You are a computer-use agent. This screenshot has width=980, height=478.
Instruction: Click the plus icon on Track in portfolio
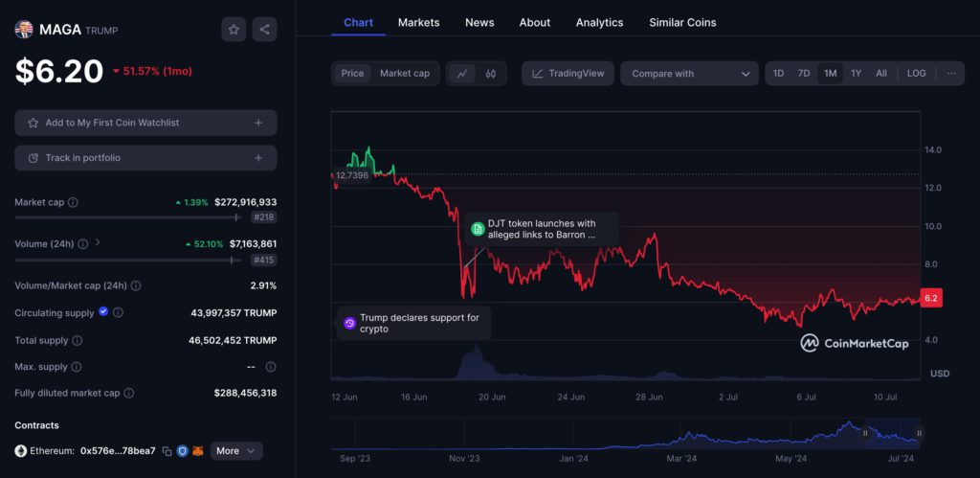258,158
